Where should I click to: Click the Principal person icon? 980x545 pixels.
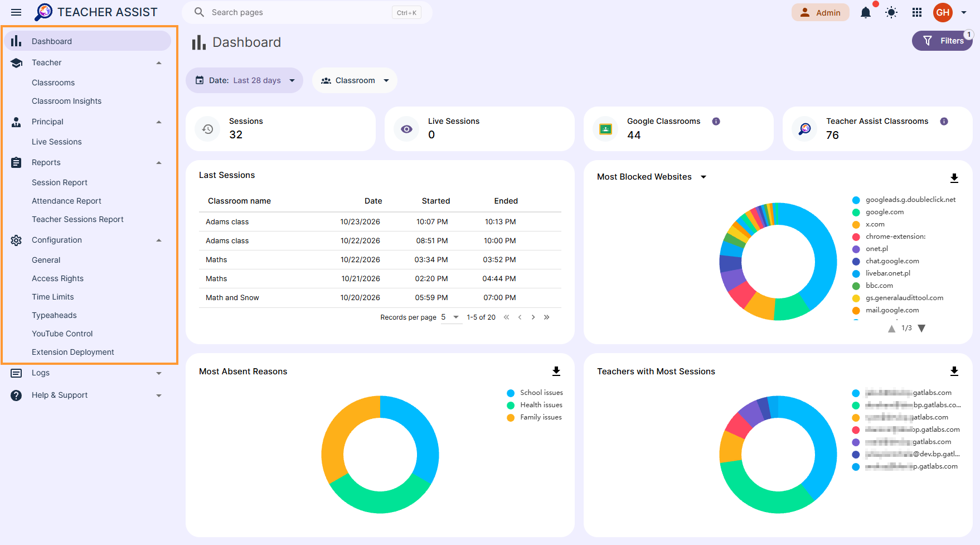16,122
